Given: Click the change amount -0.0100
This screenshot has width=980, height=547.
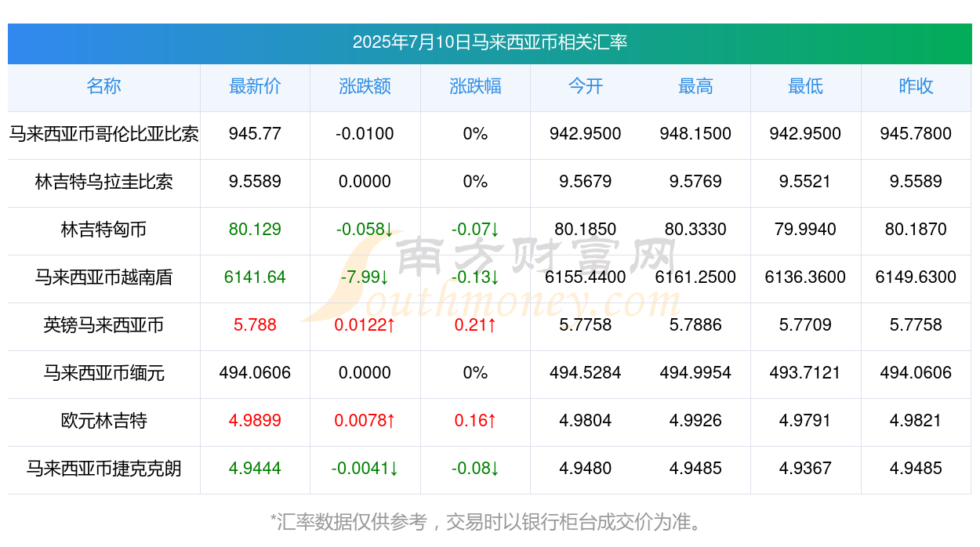Looking at the screenshot, I should (365, 134).
